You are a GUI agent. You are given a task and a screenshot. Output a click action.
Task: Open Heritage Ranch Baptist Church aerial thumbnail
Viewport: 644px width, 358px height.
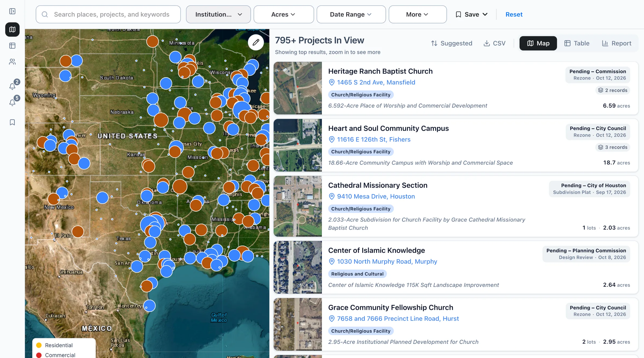tap(298, 88)
